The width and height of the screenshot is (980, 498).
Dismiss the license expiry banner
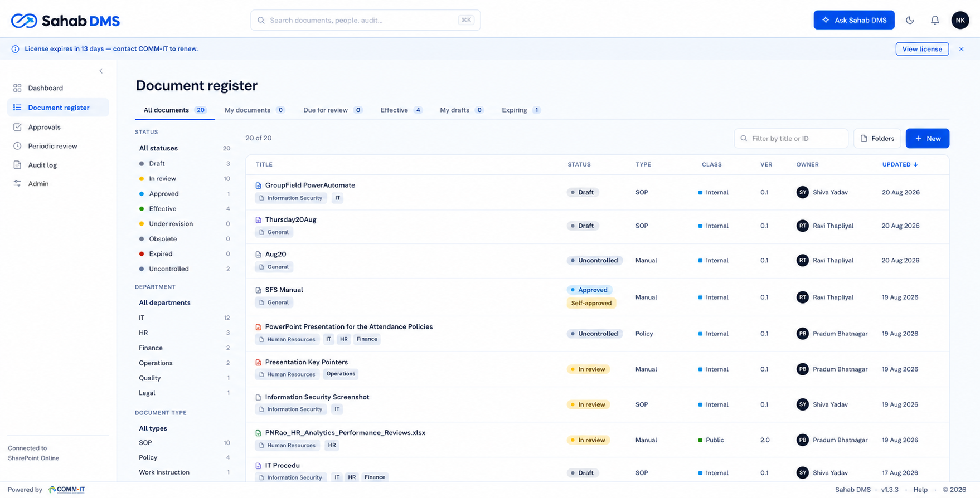coord(961,49)
